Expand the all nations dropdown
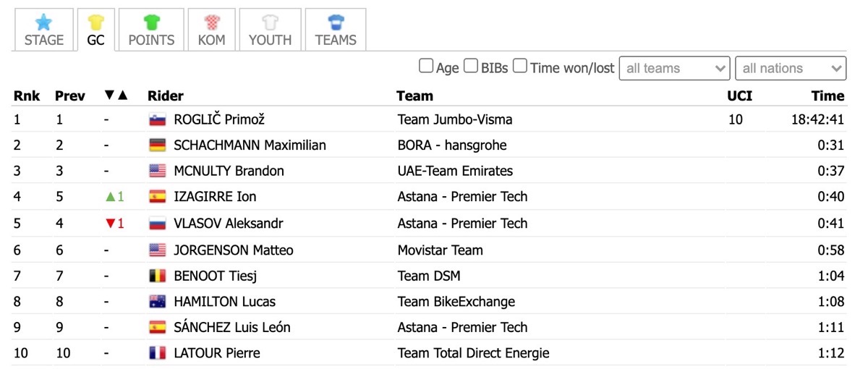Image resolution: width=868 pixels, height=369 pixels. 791,68
